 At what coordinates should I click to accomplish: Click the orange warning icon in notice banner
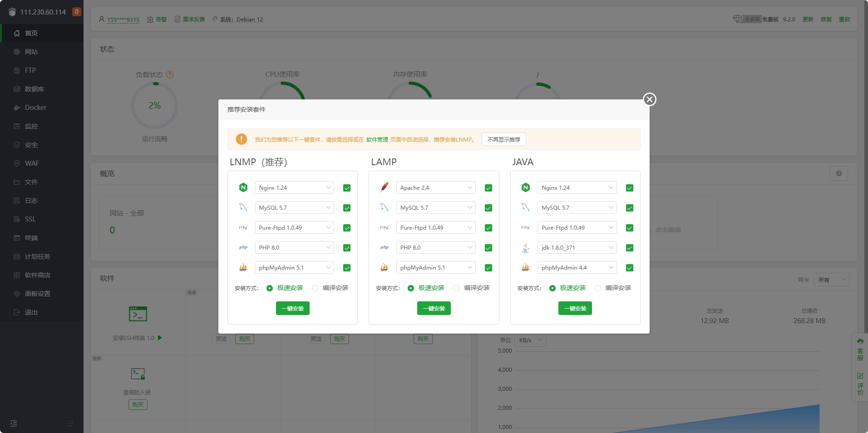pyautogui.click(x=242, y=139)
